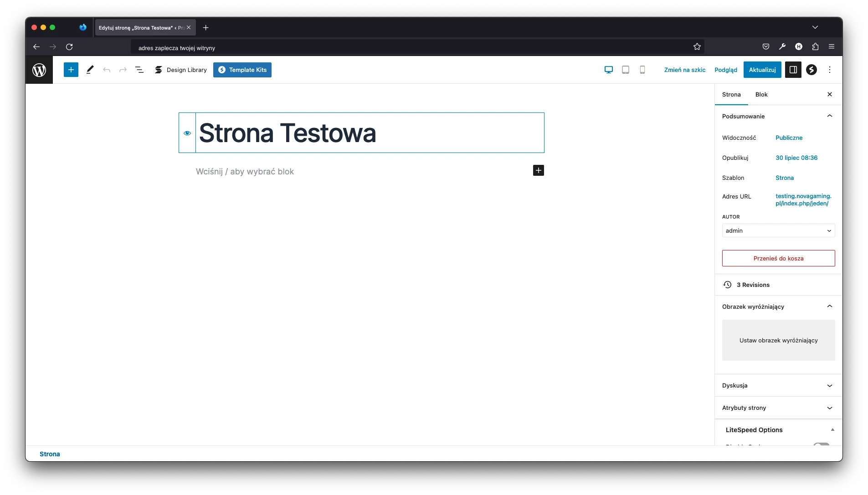Expand the Atrybuty strony panel
The image size is (868, 495).
pyautogui.click(x=778, y=408)
